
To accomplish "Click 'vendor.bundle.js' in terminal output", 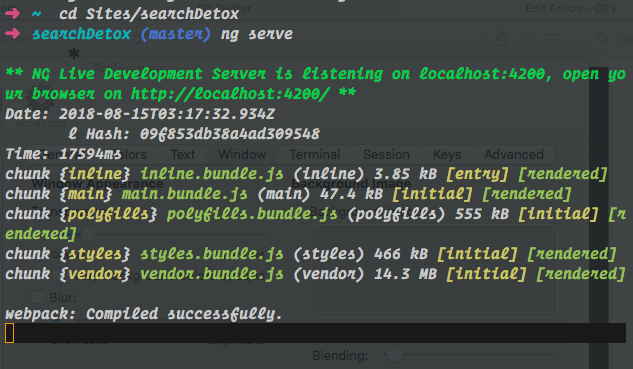I will (x=212, y=274).
